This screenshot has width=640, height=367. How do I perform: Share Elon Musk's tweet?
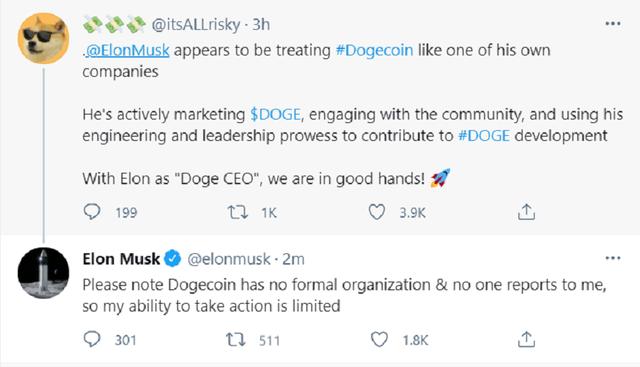pyautogui.click(x=526, y=339)
